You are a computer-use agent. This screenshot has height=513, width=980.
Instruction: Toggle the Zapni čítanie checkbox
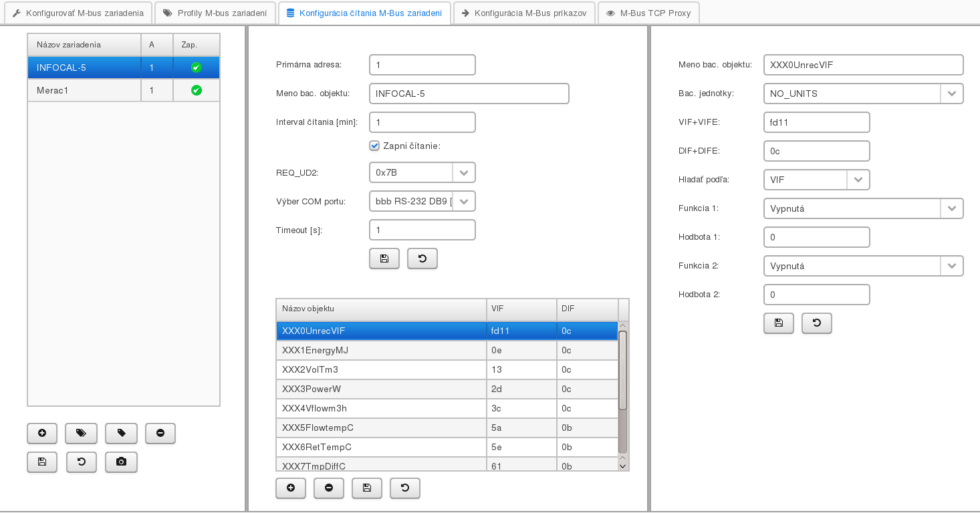point(374,146)
